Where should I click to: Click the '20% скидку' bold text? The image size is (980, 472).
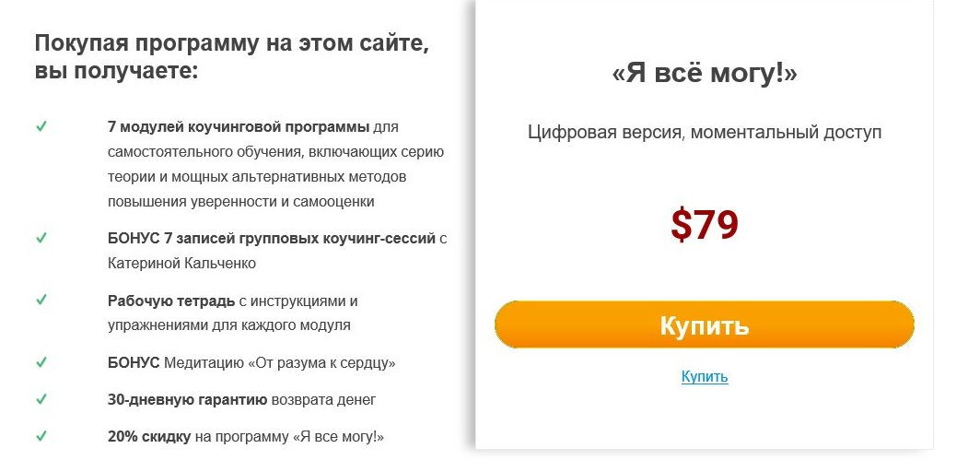(149, 437)
